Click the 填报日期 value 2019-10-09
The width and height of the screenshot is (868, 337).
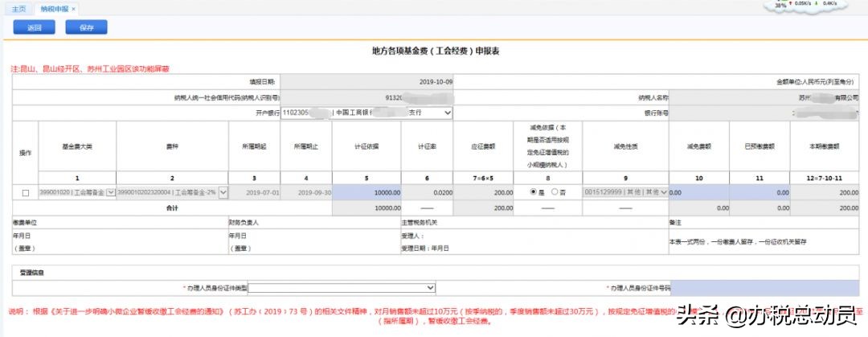pyautogui.click(x=436, y=82)
